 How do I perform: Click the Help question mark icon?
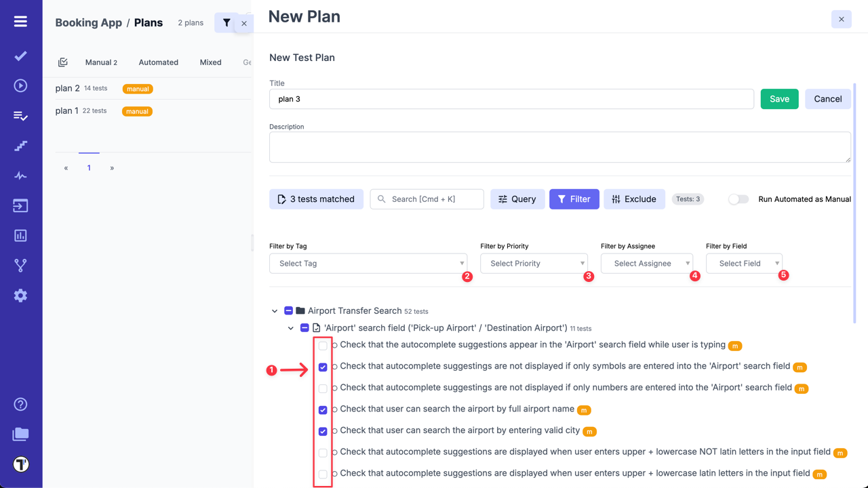click(20, 405)
